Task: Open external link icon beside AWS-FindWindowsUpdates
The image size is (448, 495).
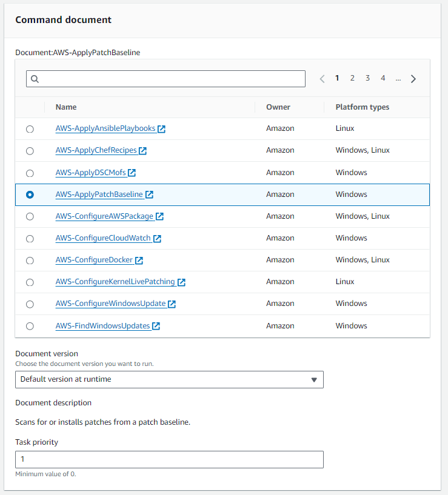Action: tap(156, 326)
